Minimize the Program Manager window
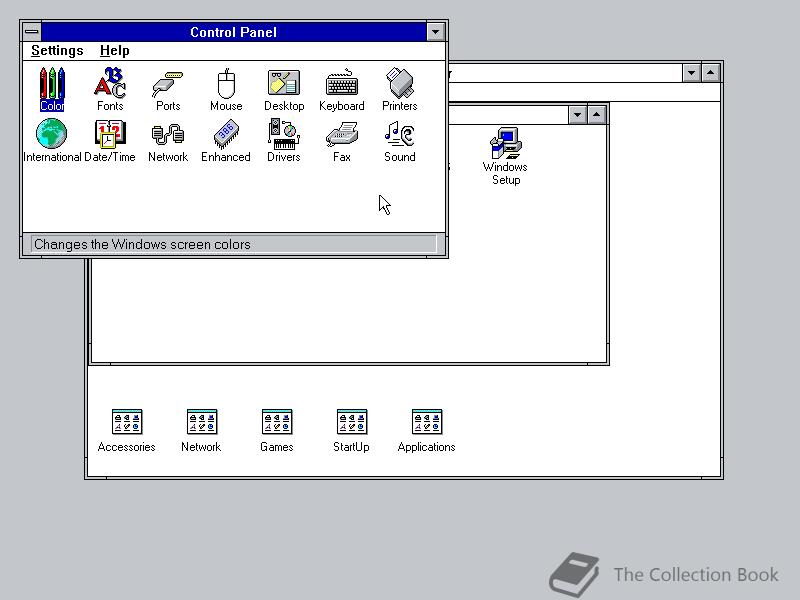800x600 pixels. (691, 73)
